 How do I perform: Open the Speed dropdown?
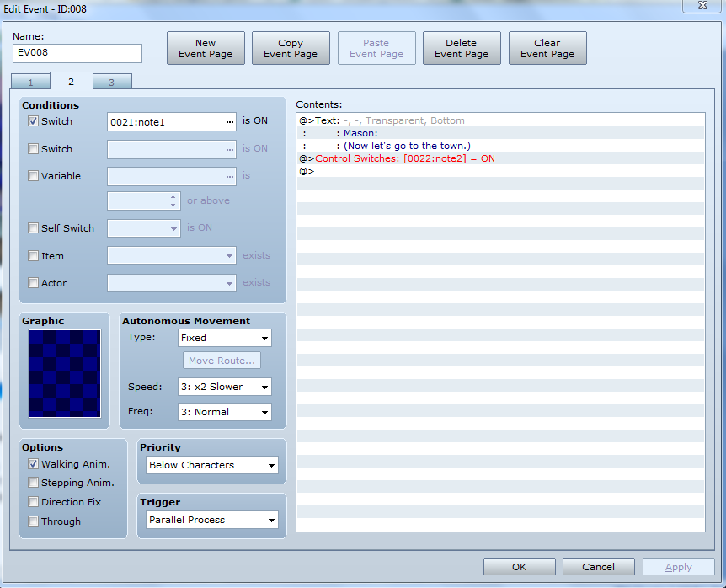pos(225,387)
